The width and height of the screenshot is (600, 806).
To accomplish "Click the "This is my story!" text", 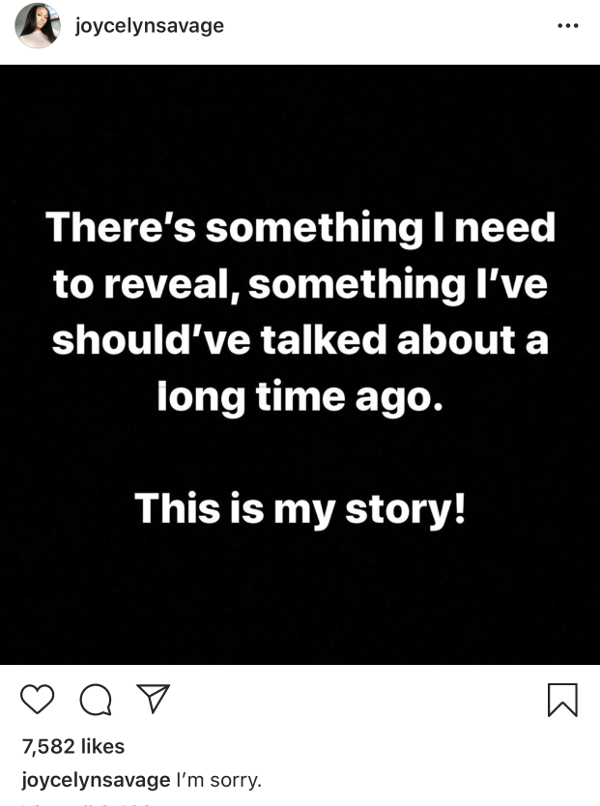I will pos(300,508).
